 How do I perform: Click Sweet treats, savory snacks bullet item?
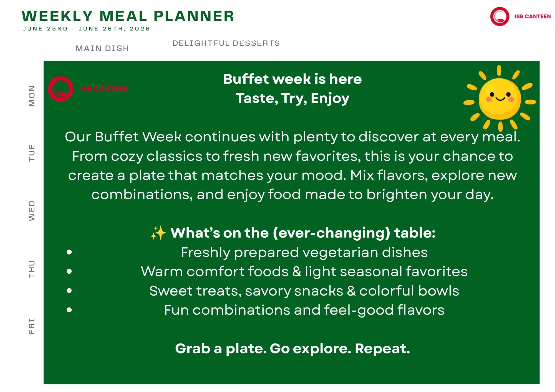[x=304, y=291]
